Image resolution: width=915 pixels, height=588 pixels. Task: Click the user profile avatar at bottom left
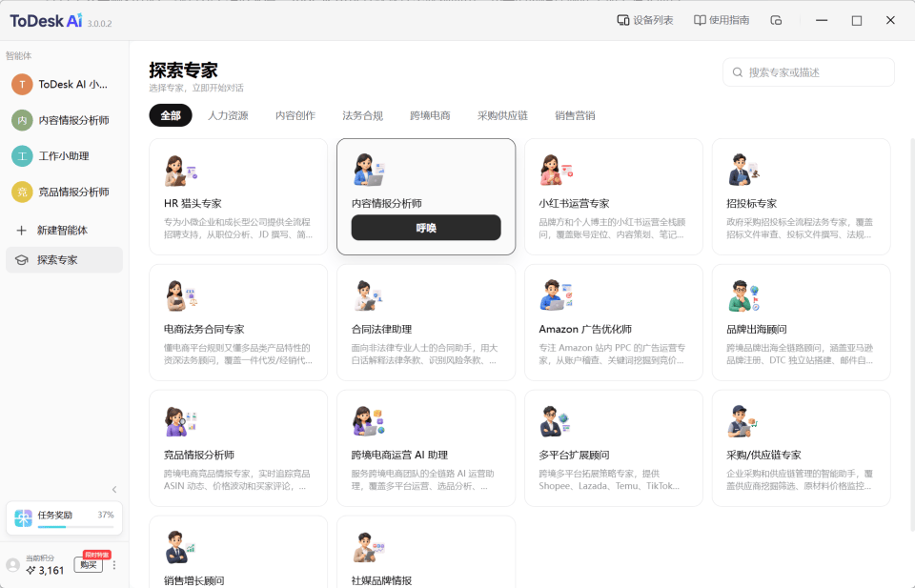[12, 565]
